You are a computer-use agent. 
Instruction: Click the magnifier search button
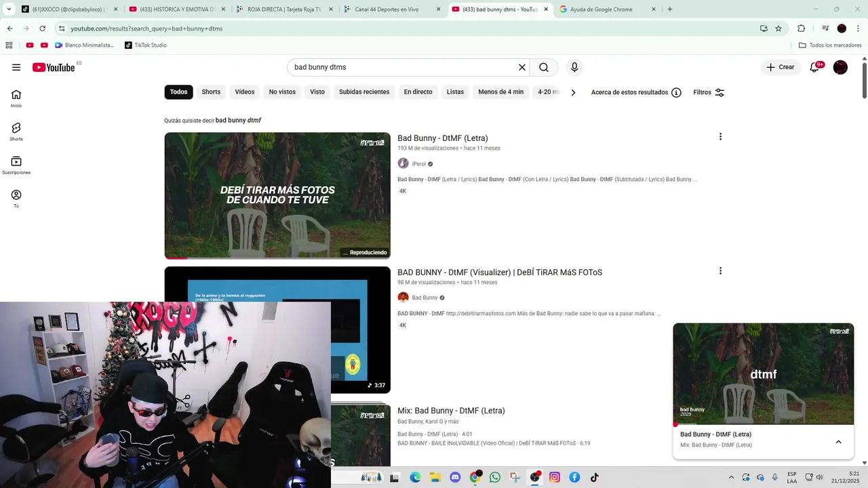tap(544, 67)
